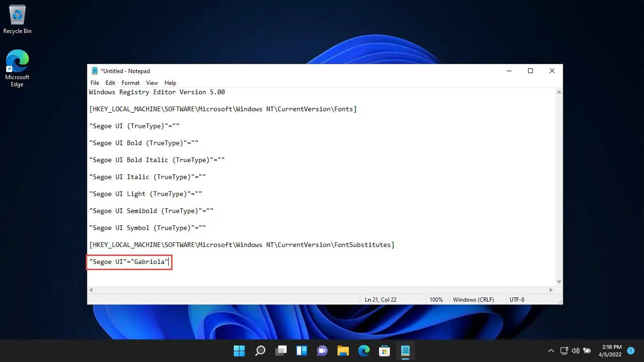This screenshot has height=362, width=644.
Task: Open the Help menu in Notepad
Action: (x=170, y=83)
